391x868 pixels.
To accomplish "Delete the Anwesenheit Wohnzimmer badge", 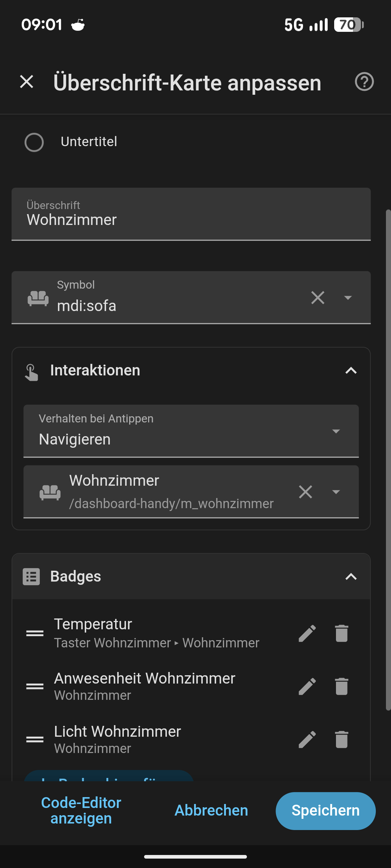I will tap(341, 686).
